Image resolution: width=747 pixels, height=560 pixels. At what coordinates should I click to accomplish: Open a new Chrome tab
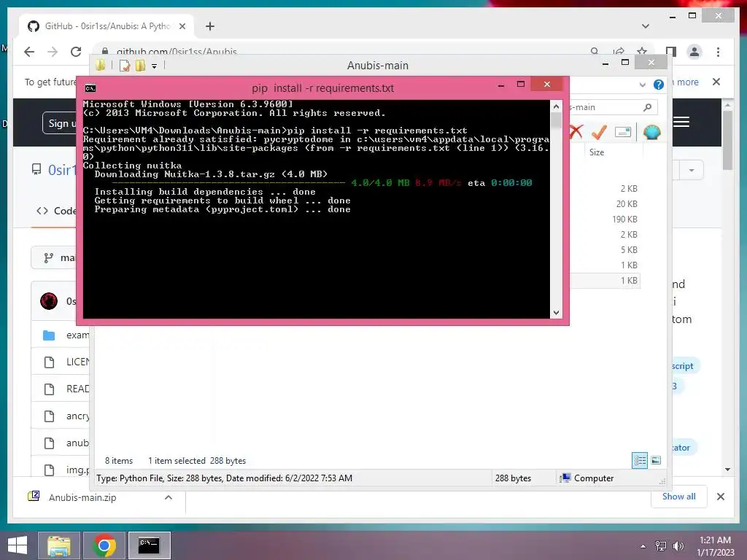click(x=210, y=26)
